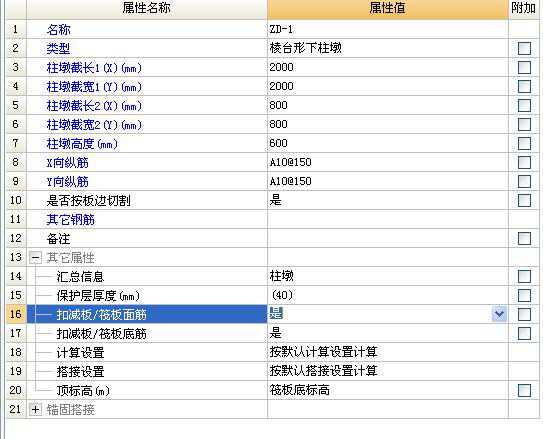Select the 其它钢筋 property row
This screenshot has width=543, height=439.
click(147, 220)
